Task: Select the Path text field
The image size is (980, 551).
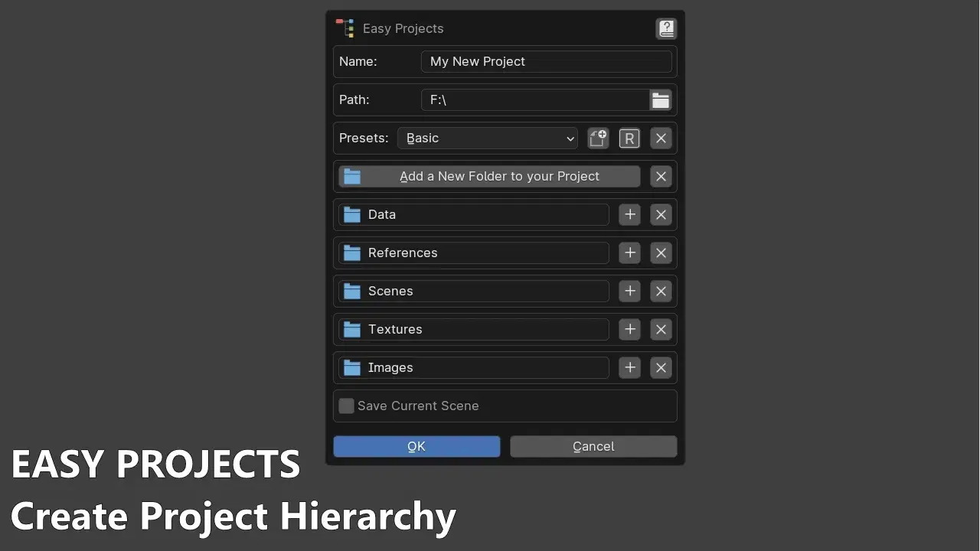Action: coord(534,99)
